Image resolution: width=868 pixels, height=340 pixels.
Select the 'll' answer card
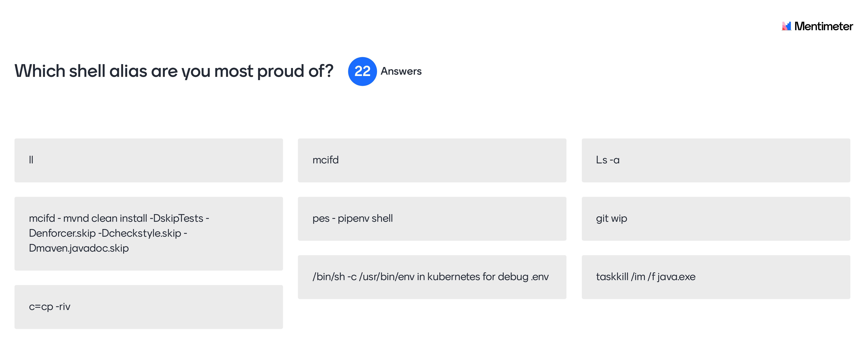149,160
